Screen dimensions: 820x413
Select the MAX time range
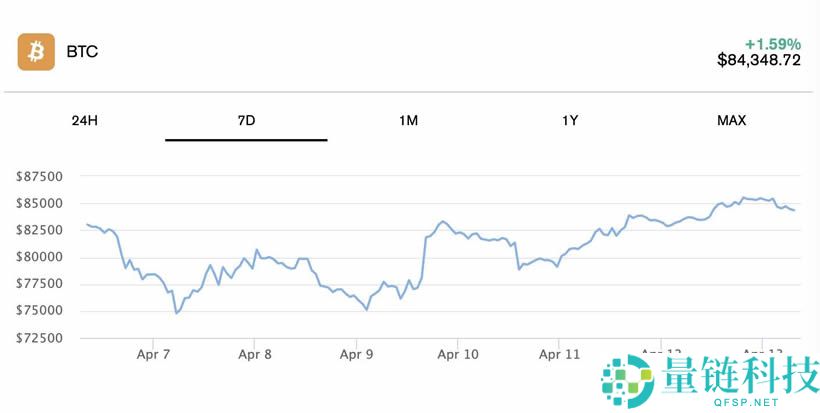(x=731, y=121)
